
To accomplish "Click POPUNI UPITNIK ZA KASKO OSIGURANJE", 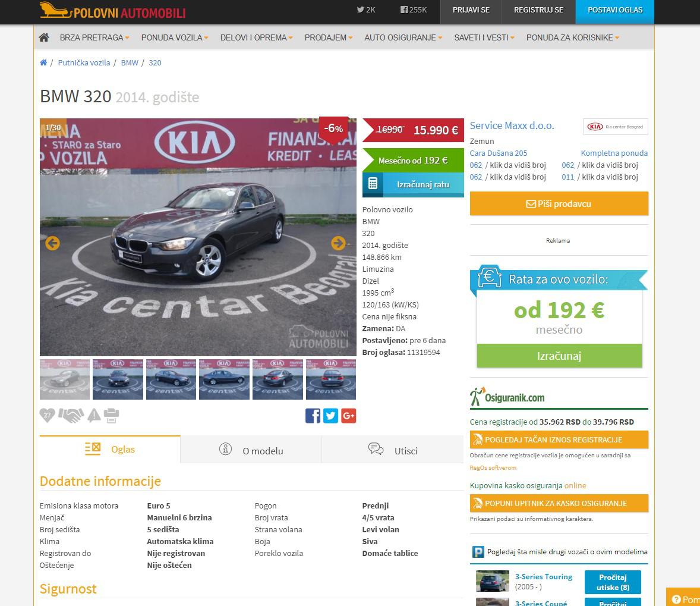I will click(559, 503).
